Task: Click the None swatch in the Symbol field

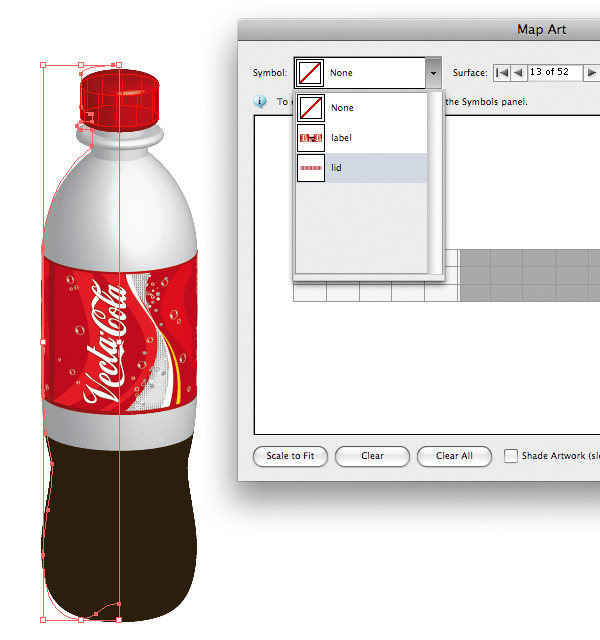Action: pos(309,73)
